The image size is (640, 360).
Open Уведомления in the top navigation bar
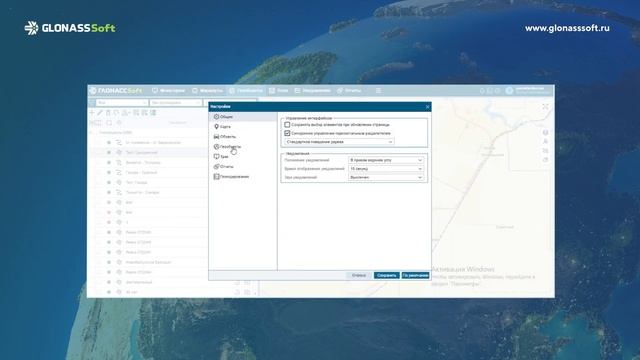click(x=312, y=91)
